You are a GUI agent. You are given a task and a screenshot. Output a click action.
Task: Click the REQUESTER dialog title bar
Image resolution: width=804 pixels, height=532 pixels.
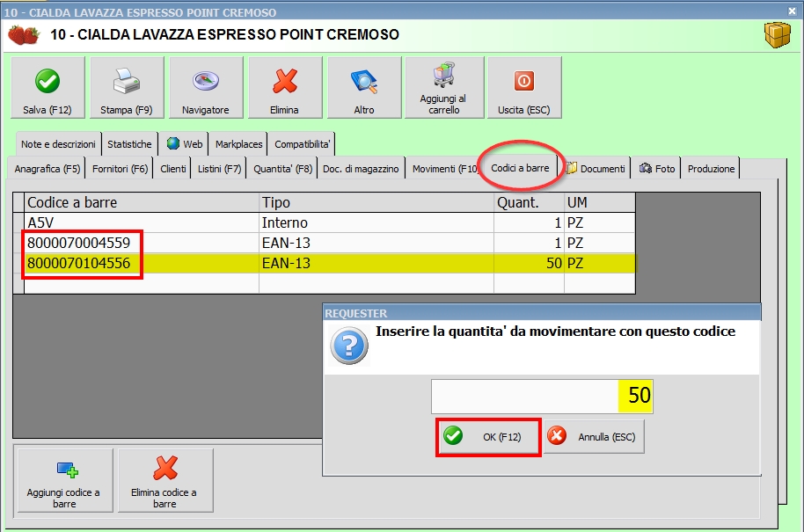pos(542,313)
